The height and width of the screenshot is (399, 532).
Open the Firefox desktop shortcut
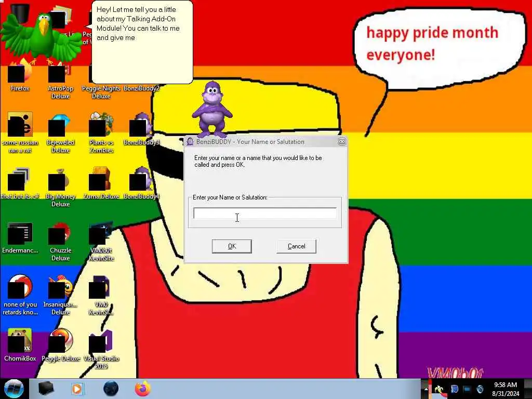(20, 75)
